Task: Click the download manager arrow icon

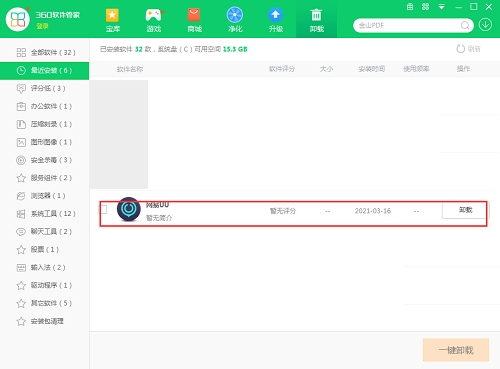Action: click(485, 25)
